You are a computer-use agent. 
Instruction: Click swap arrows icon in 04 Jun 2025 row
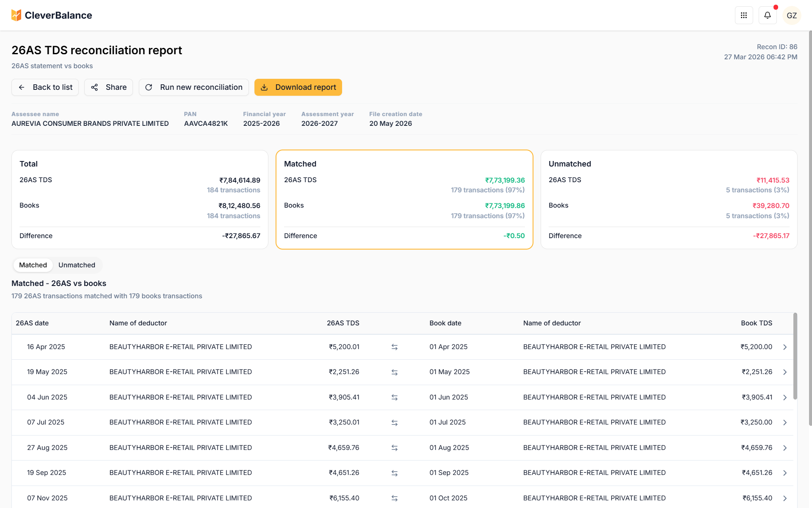coord(394,397)
